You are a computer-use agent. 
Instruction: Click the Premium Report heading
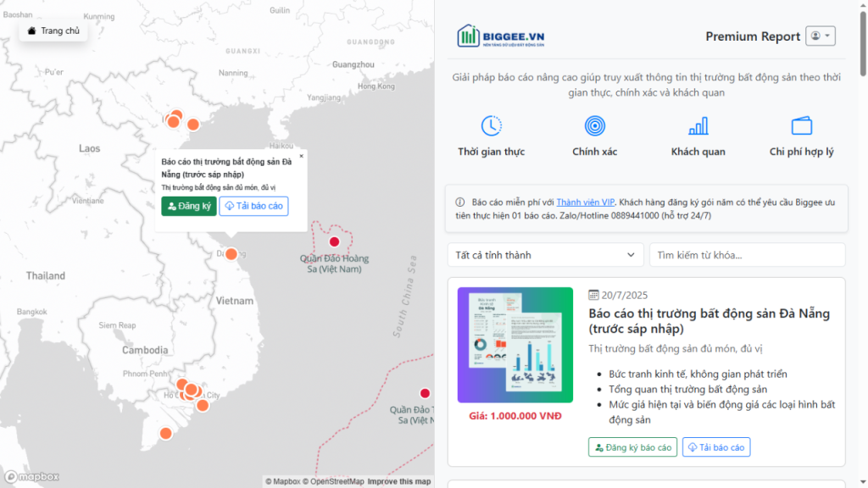tap(753, 36)
